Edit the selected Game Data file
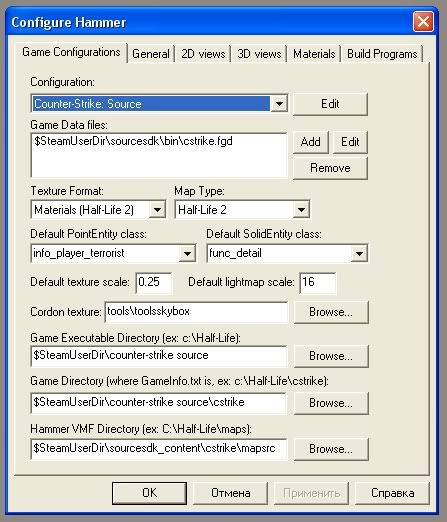 [x=350, y=142]
